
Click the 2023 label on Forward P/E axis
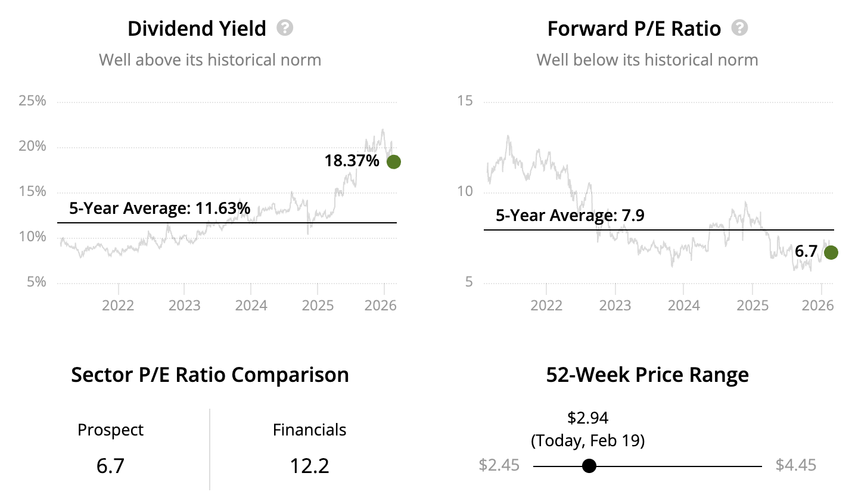[615, 306]
